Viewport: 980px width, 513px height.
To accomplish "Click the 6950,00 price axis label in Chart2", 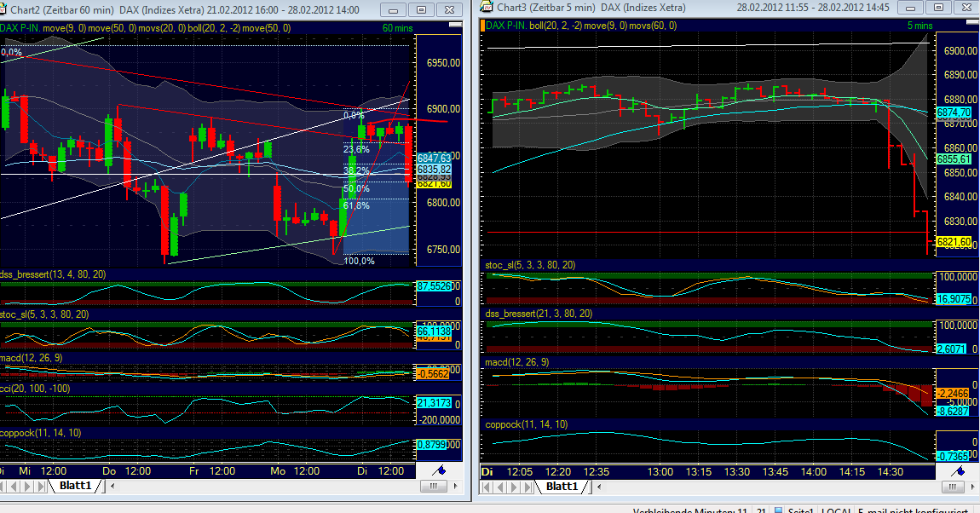I will tap(443, 62).
